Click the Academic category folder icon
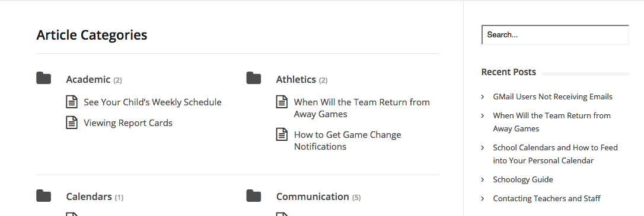Image resolution: width=644 pixels, height=216 pixels. click(x=43, y=78)
